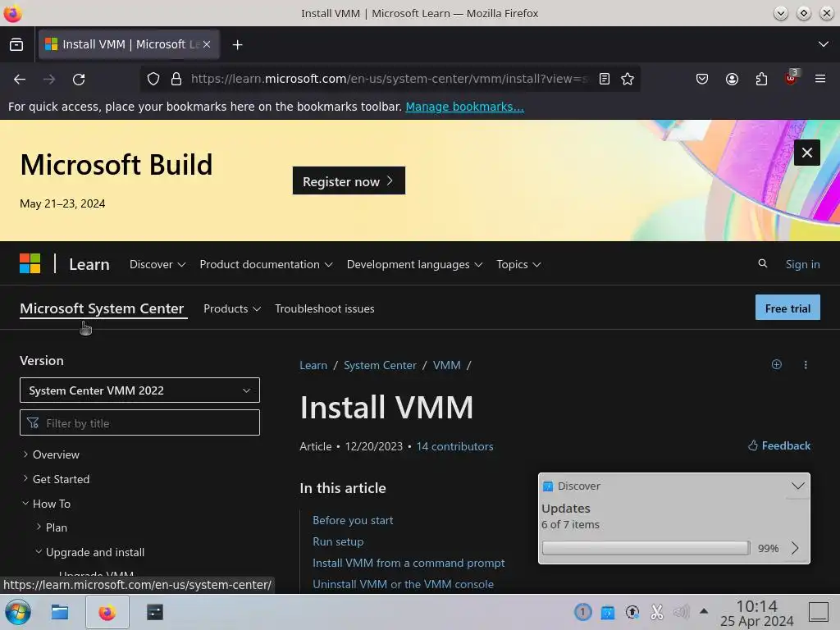Reload the current page

click(x=79, y=80)
